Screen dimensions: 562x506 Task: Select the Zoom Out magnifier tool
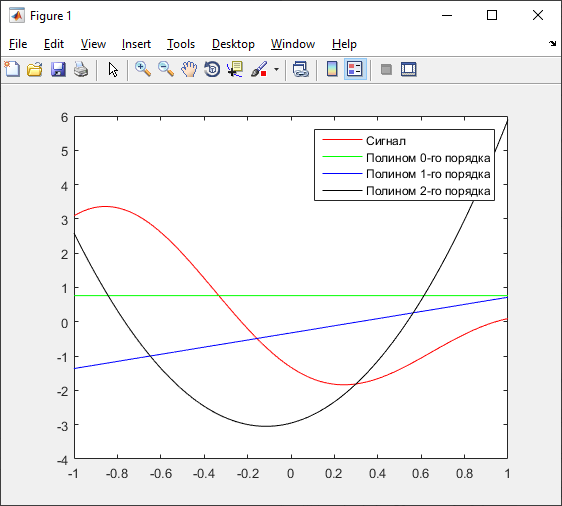166,69
